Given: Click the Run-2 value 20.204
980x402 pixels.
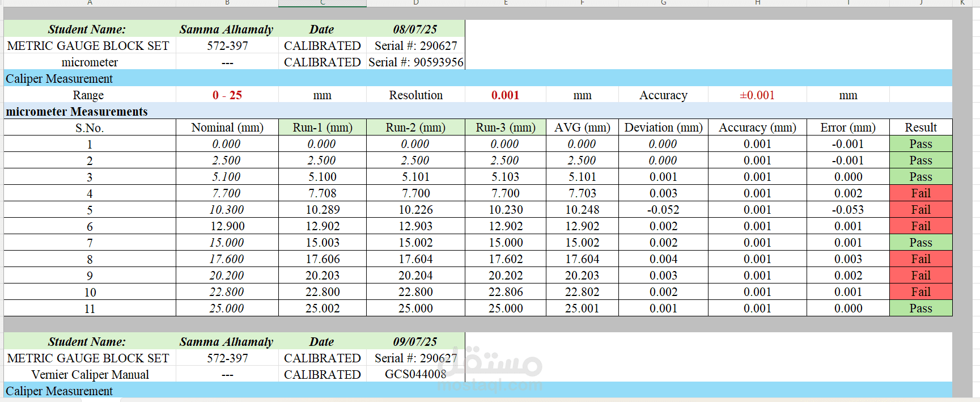Looking at the screenshot, I should pyautogui.click(x=415, y=276).
